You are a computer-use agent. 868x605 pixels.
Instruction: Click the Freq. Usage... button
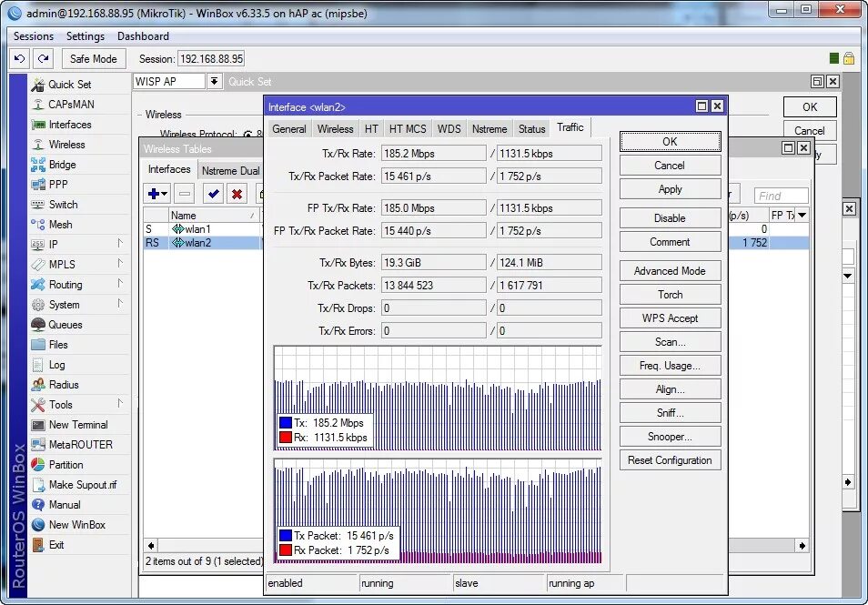click(670, 366)
